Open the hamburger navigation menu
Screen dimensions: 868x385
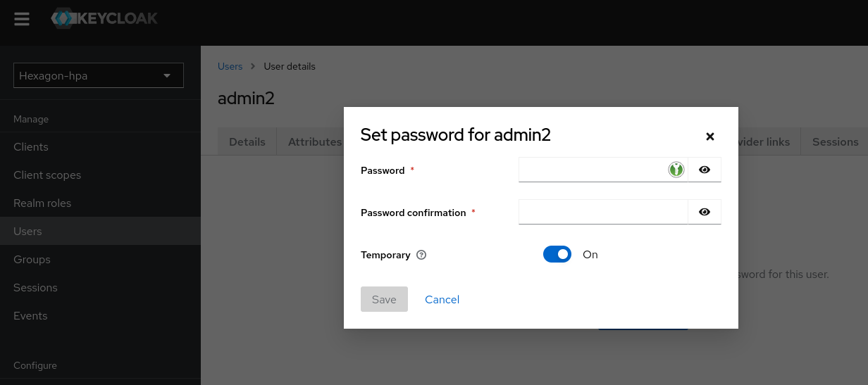(x=22, y=19)
